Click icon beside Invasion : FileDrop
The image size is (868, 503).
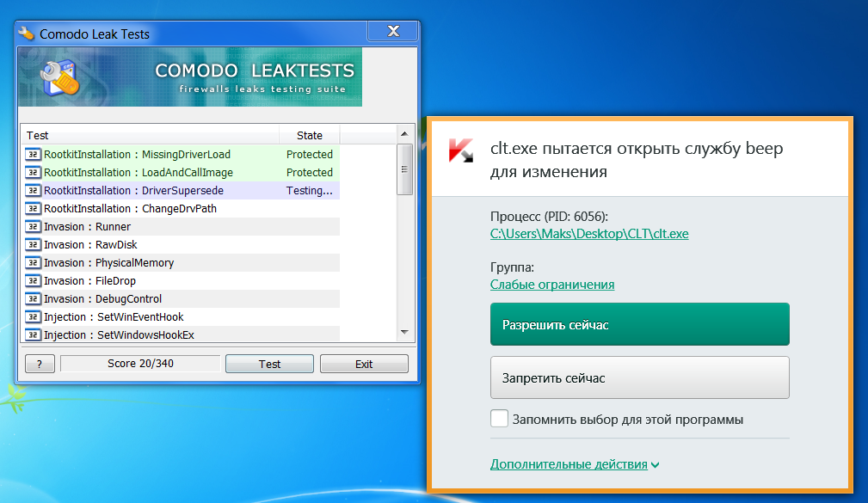pyautogui.click(x=33, y=281)
